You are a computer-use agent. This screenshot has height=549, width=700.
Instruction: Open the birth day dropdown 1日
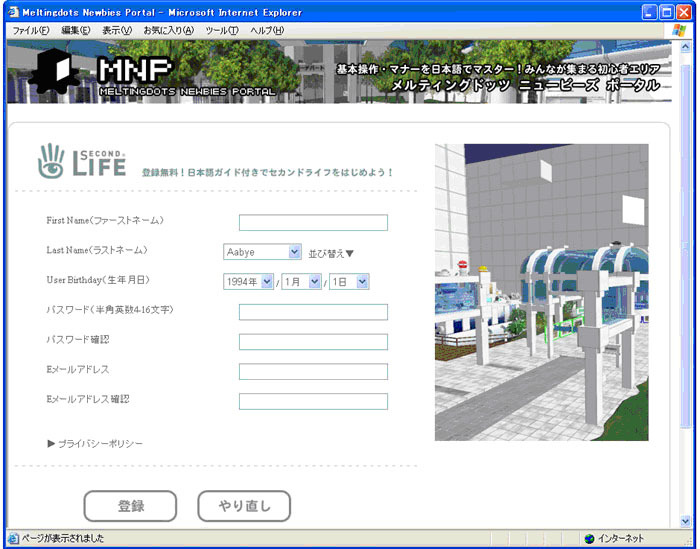(349, 282)
